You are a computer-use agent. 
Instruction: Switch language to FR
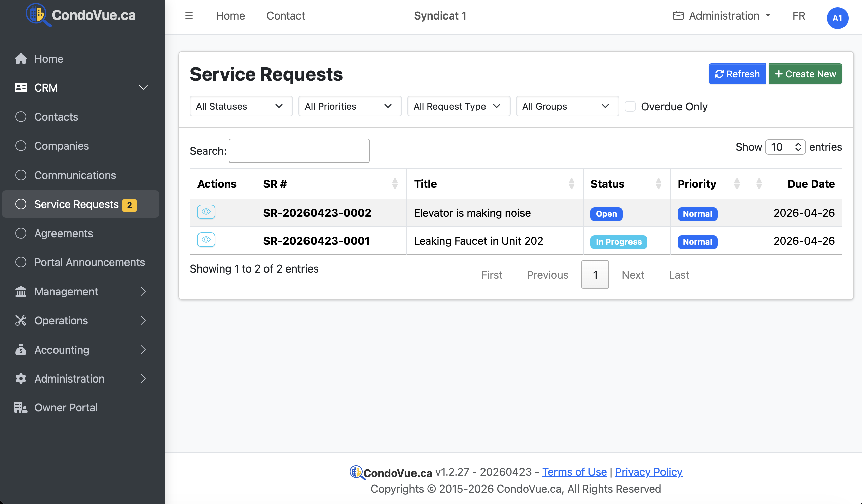point(799,16)
